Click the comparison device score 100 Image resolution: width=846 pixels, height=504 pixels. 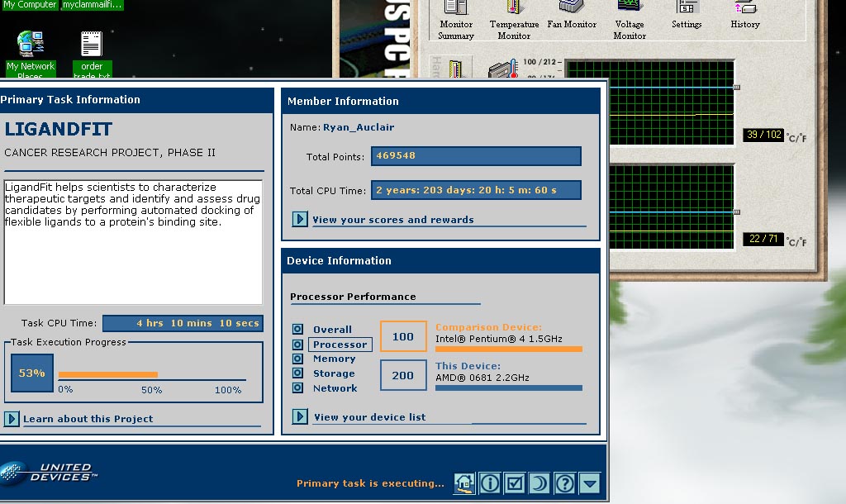403,337
